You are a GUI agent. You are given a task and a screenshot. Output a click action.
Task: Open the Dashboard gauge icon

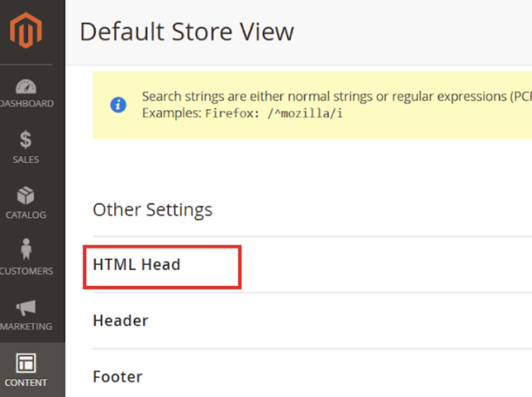coord(26,86)
